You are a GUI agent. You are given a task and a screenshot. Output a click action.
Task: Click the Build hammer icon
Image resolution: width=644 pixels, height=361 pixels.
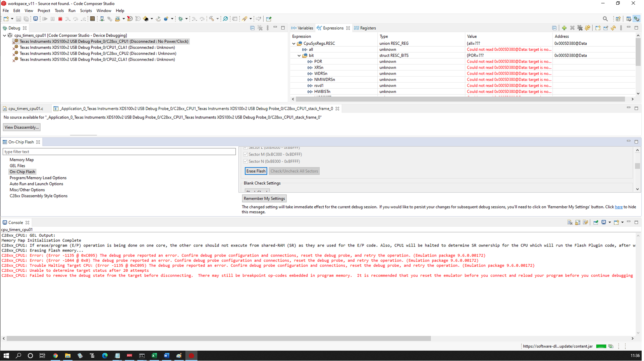pos(211,19)
